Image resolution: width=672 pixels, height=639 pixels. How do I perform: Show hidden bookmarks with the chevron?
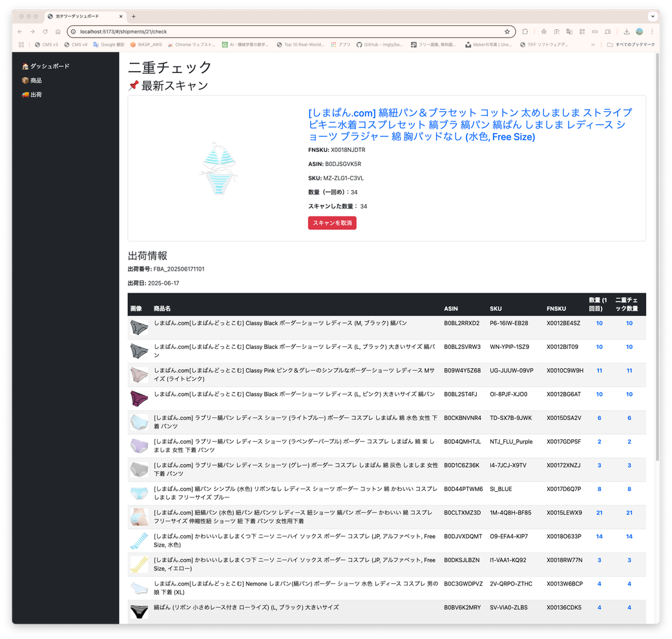pyautogui.click(x=593, y=45)
